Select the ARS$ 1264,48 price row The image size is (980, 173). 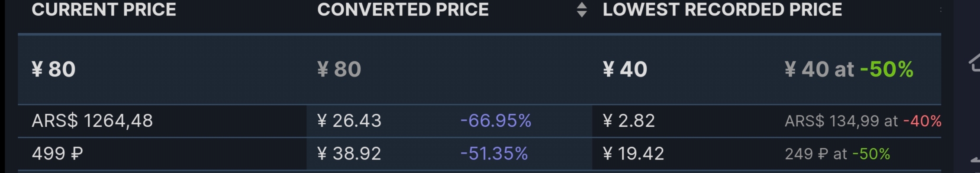coord(92,121)
